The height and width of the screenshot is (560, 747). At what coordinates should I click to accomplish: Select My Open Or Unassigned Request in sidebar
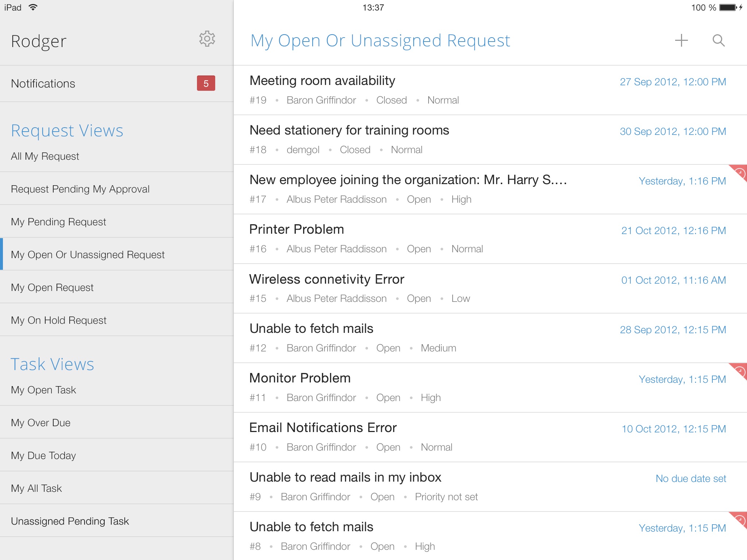[117, 254]
